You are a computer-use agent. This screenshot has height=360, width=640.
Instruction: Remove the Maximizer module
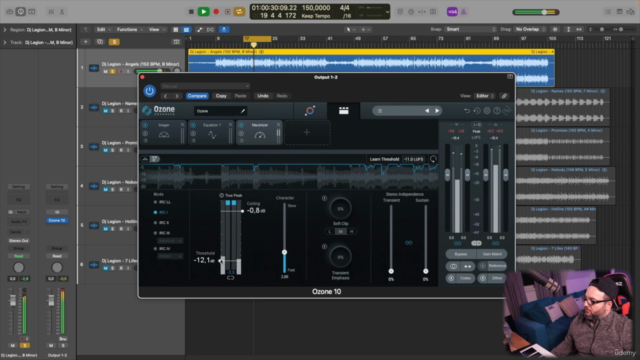pos(278,125)
